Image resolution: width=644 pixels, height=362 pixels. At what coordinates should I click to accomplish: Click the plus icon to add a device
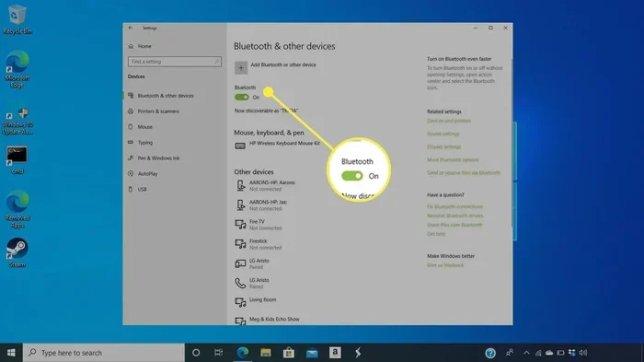click(241, 68)
